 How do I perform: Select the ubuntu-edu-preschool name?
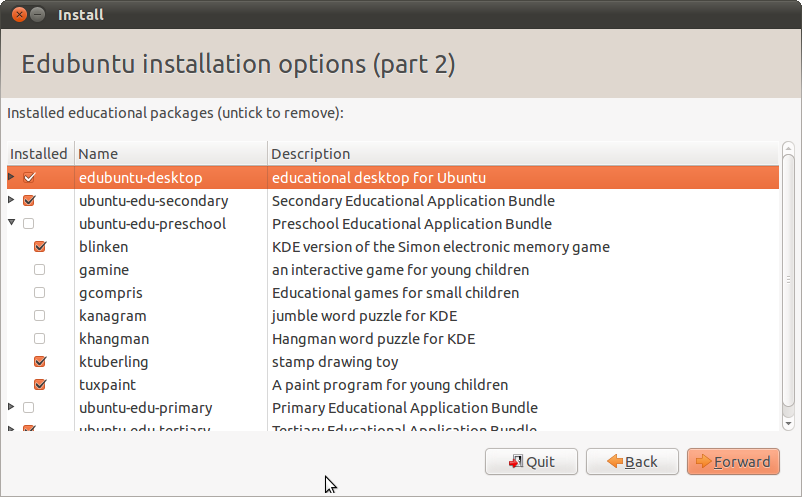(x=152, y=224)
